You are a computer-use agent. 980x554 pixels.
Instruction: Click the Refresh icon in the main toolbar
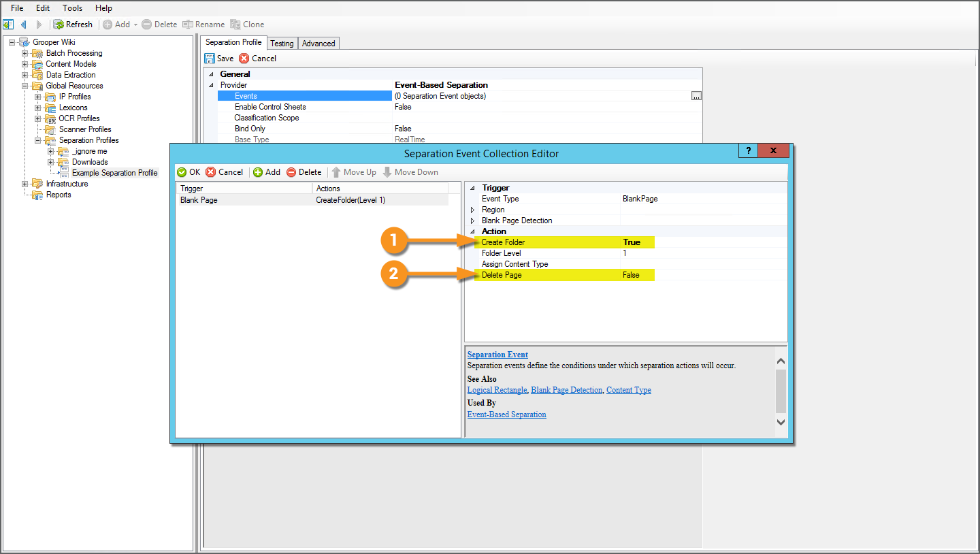pyautogui.click(x=59, y=25)
